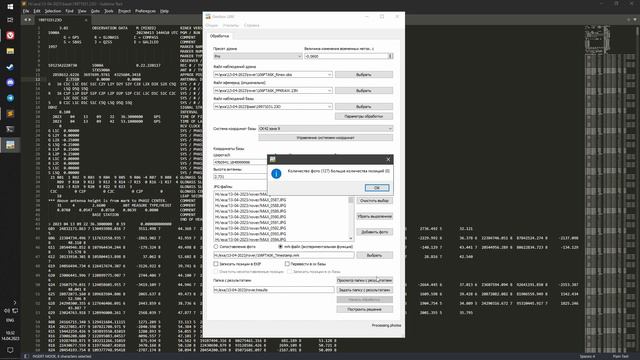Click Выбрать beside the drone observation file
This screenshot has width=640, height=360.
point(364,75)
